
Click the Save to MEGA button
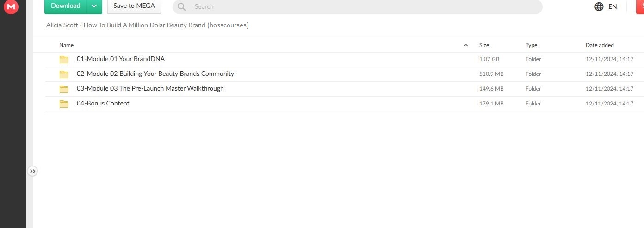point(134,6)
